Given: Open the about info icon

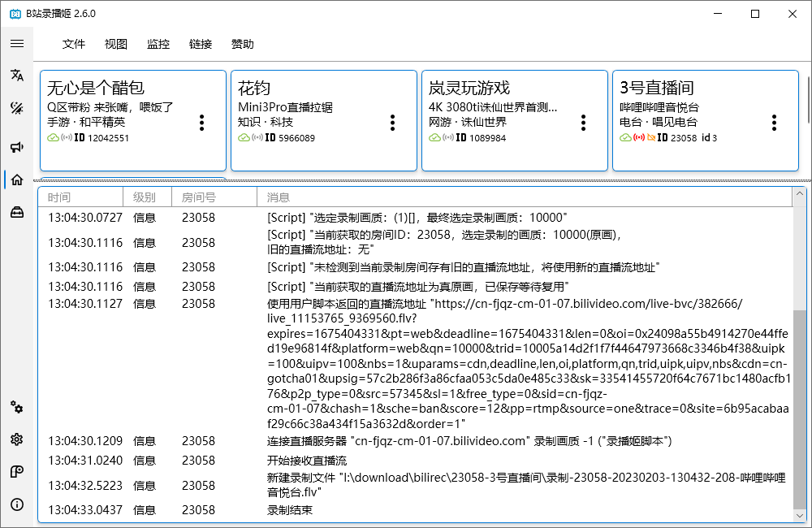Looking at the screenshot, I should coord(17,504).
